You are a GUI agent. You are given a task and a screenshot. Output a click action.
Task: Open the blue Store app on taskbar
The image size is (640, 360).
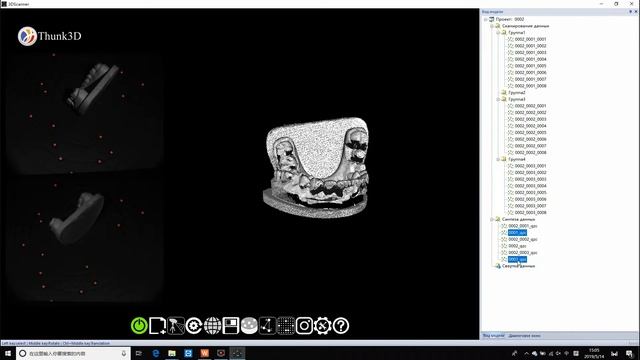[x=188, y=353]
